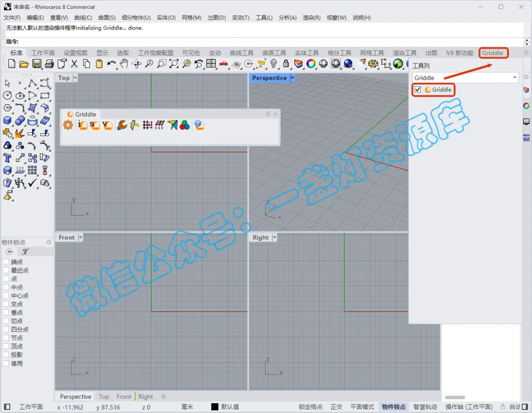Open the Griddle toolbar file dropdown
532x413 pixels.
(465, 78)
